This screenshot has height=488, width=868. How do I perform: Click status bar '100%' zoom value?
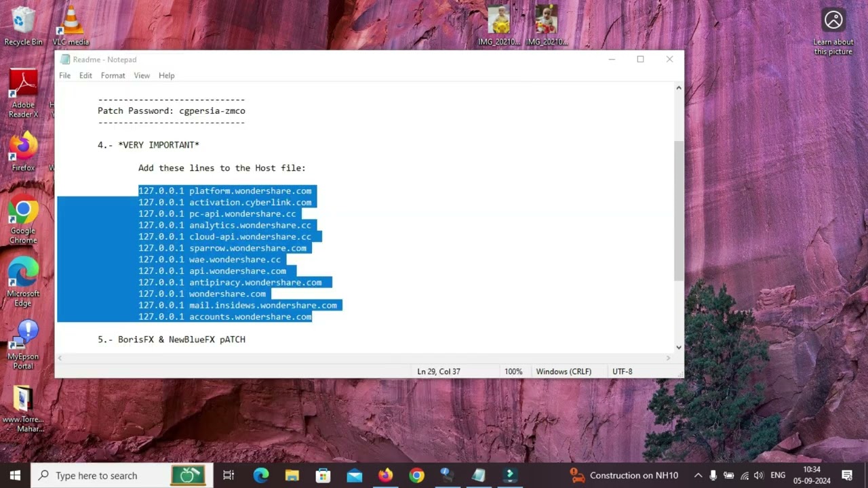[513, 371]
